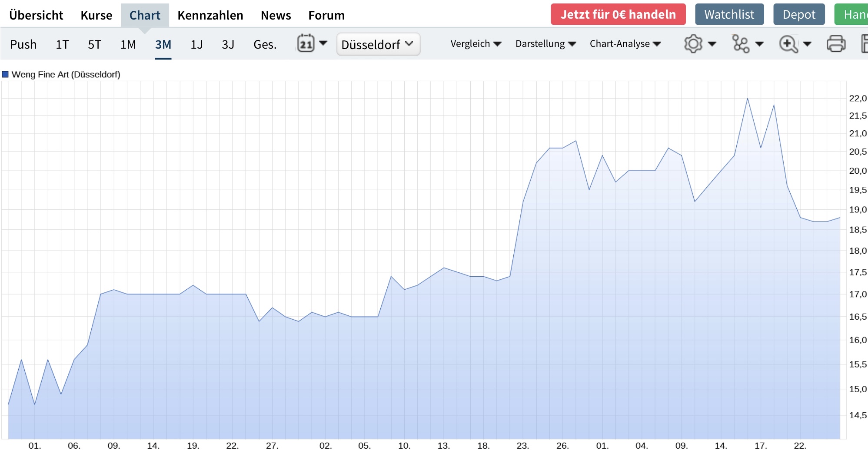The image size is (868, 450).
Task: Click the zoom magnifier icon
Action: (x=788, y=44)
